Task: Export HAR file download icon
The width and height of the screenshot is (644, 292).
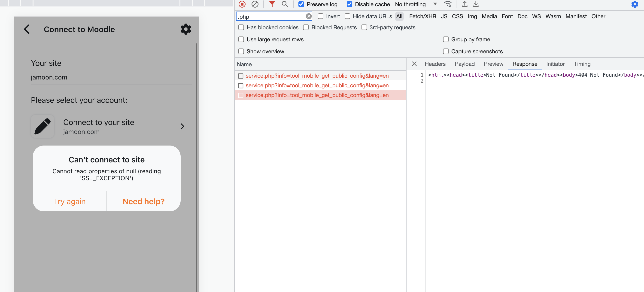Action: [476, 4]
